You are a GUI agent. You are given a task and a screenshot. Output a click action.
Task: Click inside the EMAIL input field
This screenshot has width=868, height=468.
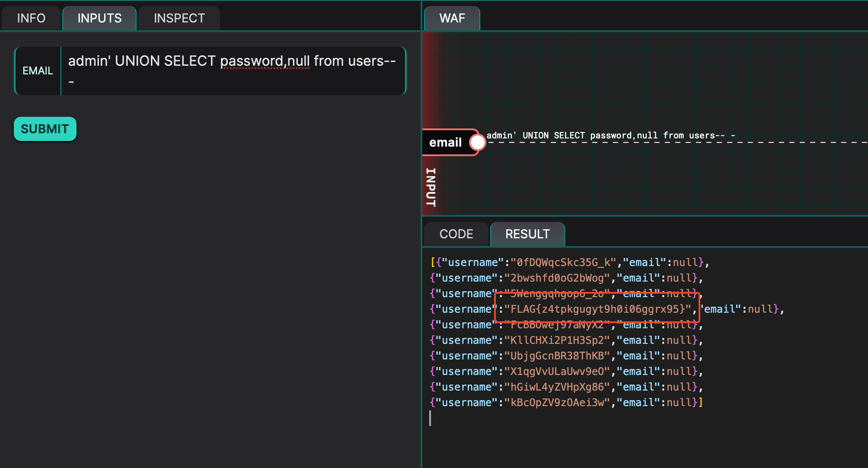tap(233, 71)
